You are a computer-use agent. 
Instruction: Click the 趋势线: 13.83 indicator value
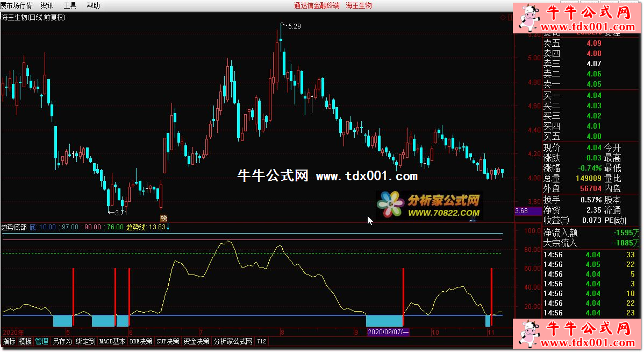146,227
